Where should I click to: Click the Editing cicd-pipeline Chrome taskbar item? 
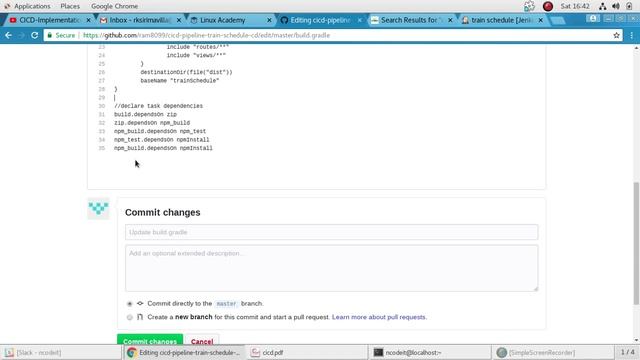pos(184,352)
